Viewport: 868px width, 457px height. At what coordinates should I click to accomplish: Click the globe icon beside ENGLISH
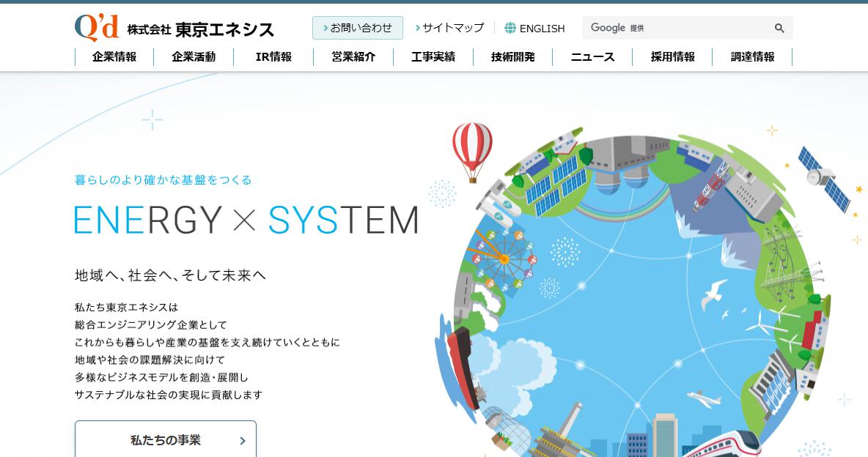[510, 29]
